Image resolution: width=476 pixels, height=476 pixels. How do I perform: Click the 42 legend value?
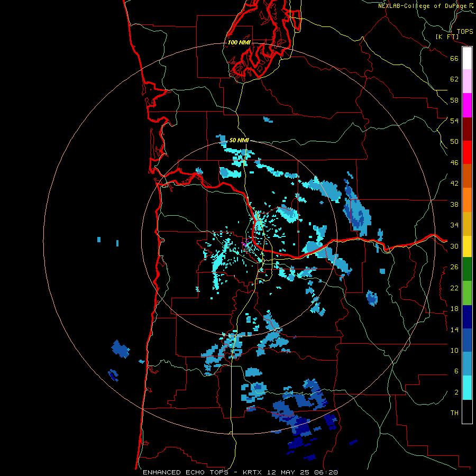coord(454,184)
